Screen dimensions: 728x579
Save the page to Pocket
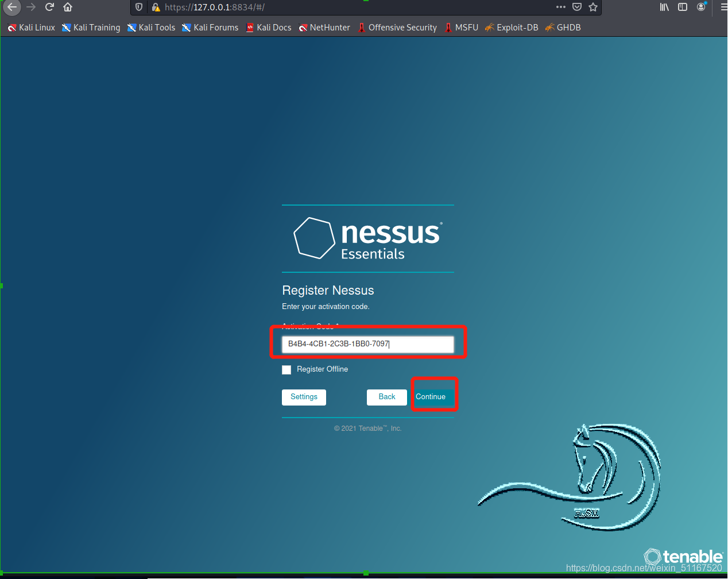click(x=577, y=7)
